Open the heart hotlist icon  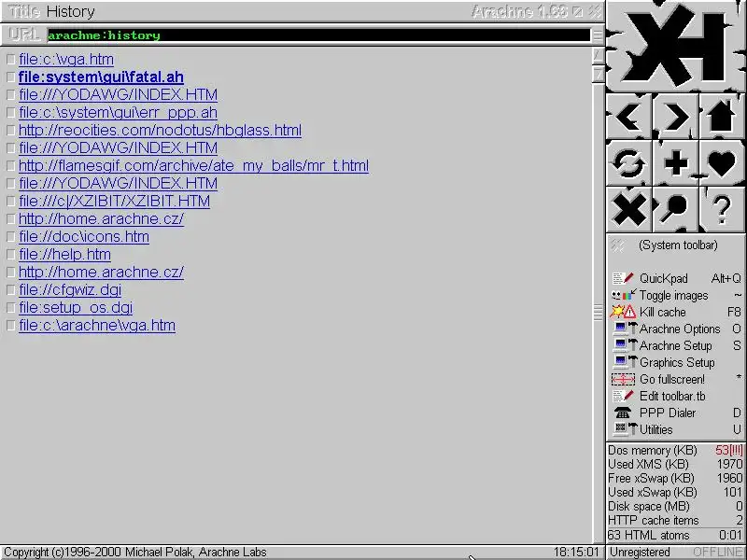coord(722,162)
